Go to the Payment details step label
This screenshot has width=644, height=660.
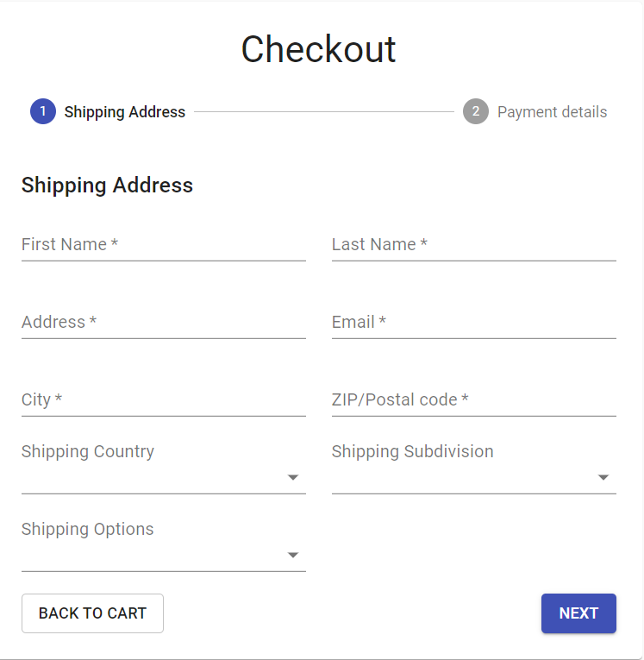click(552, 112)
